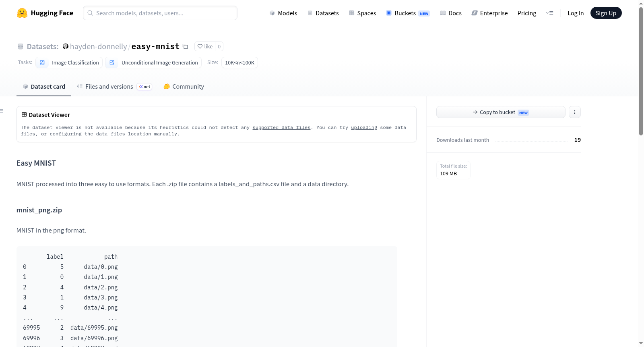Switch to the Community tab

(184, 86)
